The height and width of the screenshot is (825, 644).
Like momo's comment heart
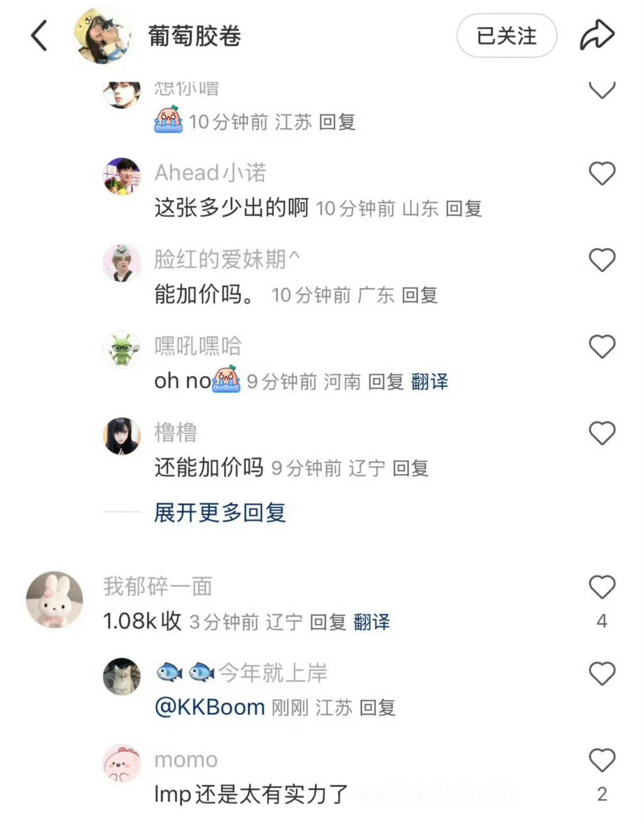click(x=602, y=760)
